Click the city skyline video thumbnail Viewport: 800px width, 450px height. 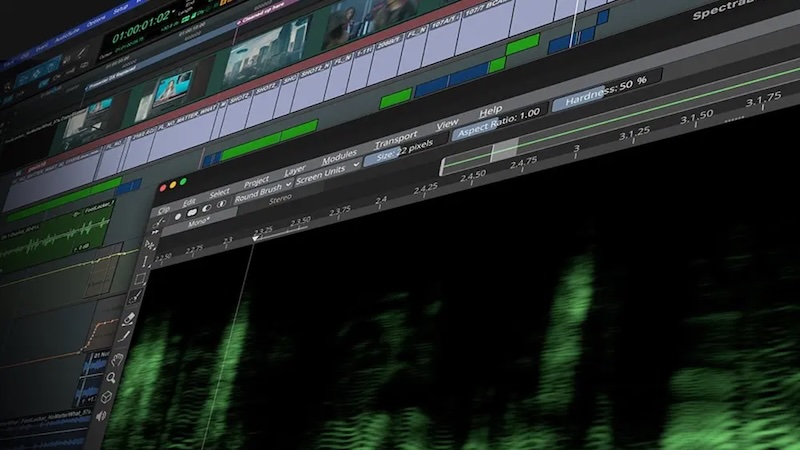pyautogui.click(x=266, y=53)
